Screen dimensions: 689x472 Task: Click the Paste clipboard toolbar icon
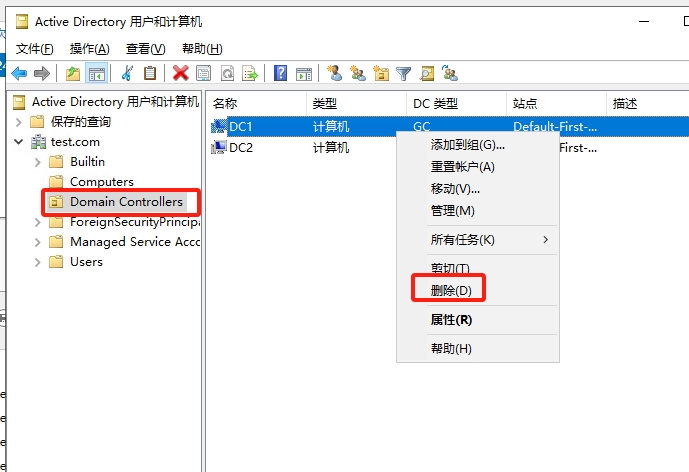point(150,73)
